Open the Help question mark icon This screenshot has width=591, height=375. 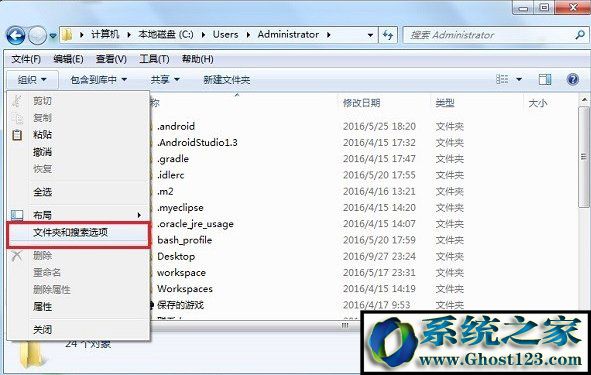(573, 80)
